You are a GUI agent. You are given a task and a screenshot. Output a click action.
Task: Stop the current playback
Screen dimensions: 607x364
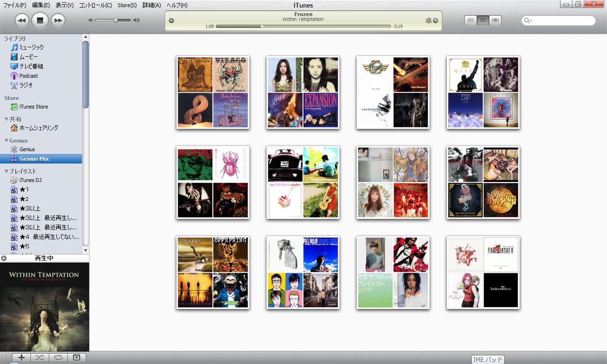click(x=40, y=20)
